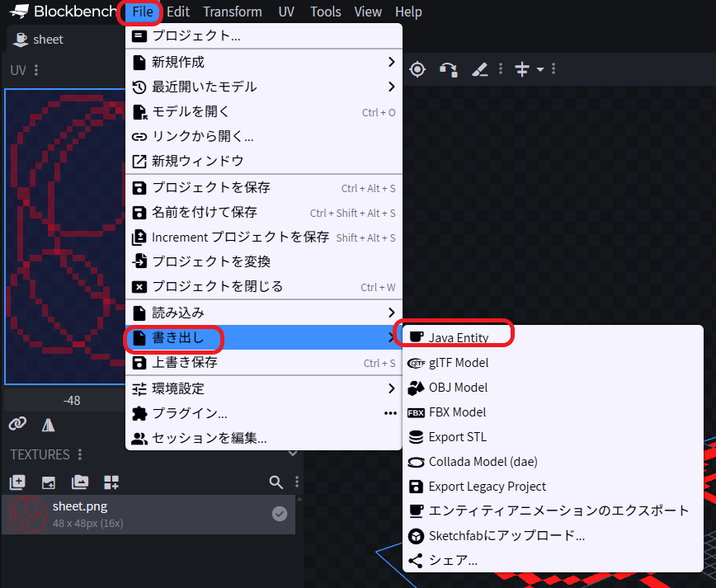Click the UV link chain icon
716x588 pixels.
(x=17, y=424)
